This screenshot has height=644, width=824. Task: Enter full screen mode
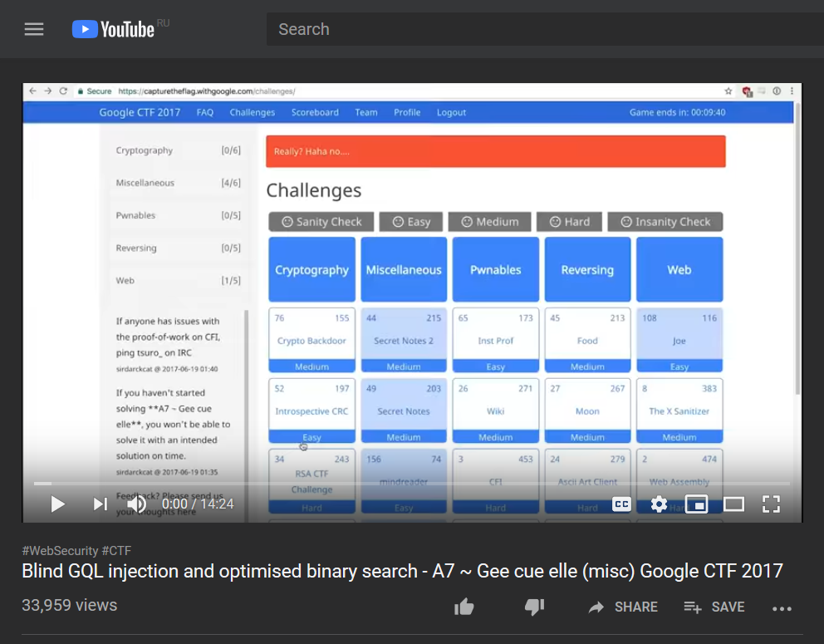(771, 504)
